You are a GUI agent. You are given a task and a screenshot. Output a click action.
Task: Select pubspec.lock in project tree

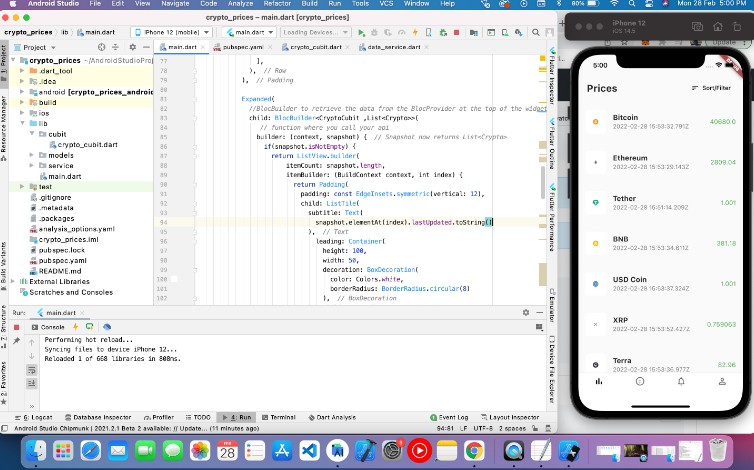(x=57, y=250)
